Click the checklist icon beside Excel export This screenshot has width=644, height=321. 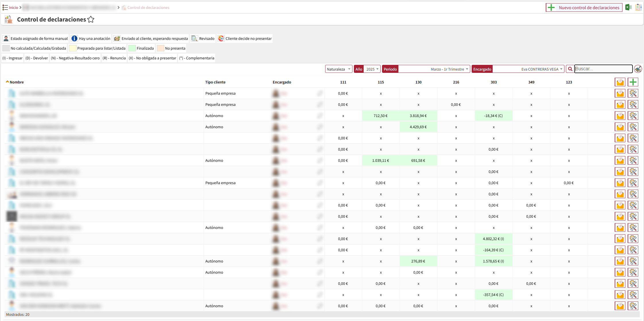pos(638,7)
